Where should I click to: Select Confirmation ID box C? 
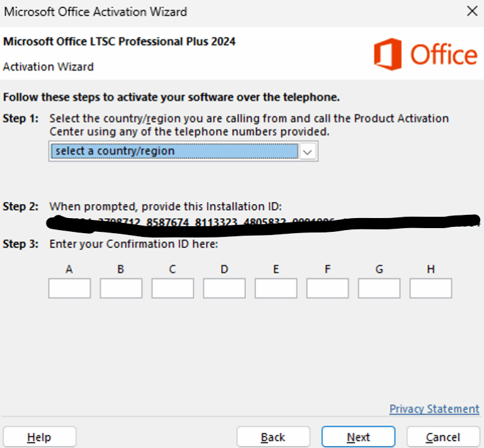click(173, 289)
